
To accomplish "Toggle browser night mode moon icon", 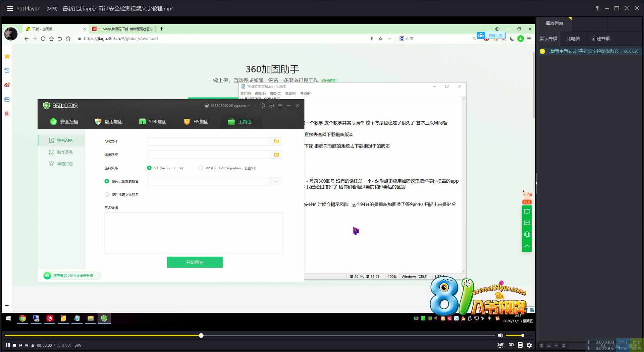I will [x=512, y=39].
